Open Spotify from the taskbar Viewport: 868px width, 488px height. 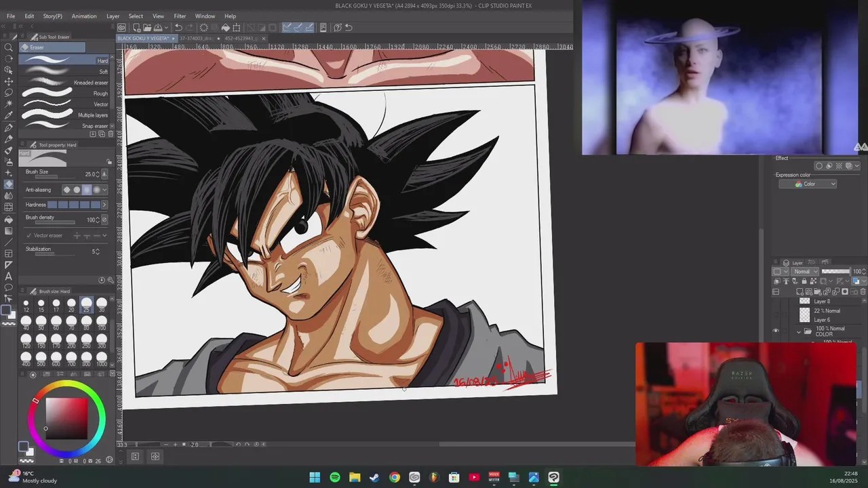point(335,478)
